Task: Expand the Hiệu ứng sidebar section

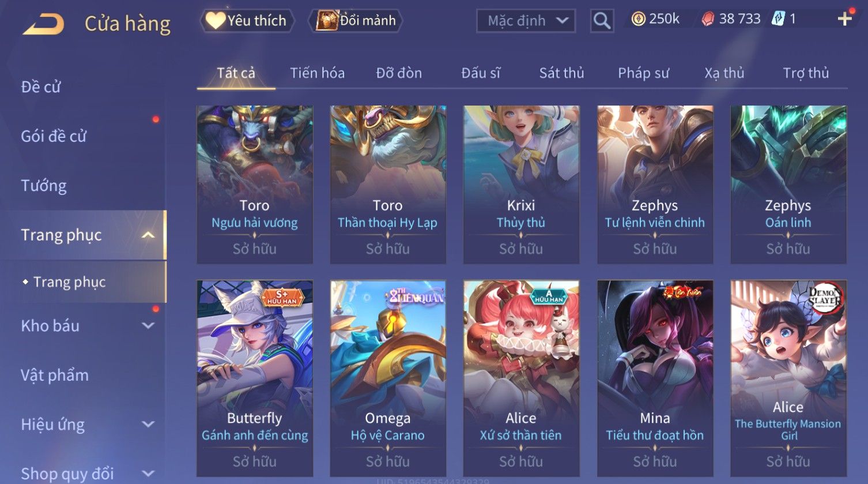Action: (148, 424)
